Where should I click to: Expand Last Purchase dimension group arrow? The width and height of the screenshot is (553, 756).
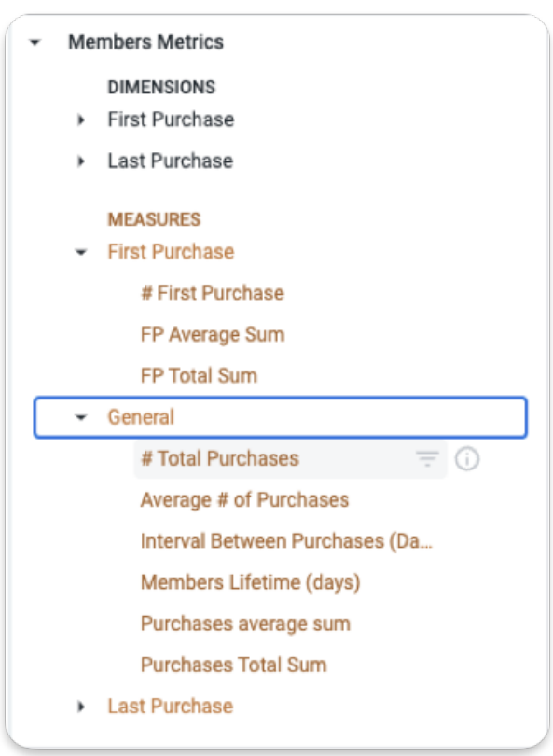coord(81,161)
